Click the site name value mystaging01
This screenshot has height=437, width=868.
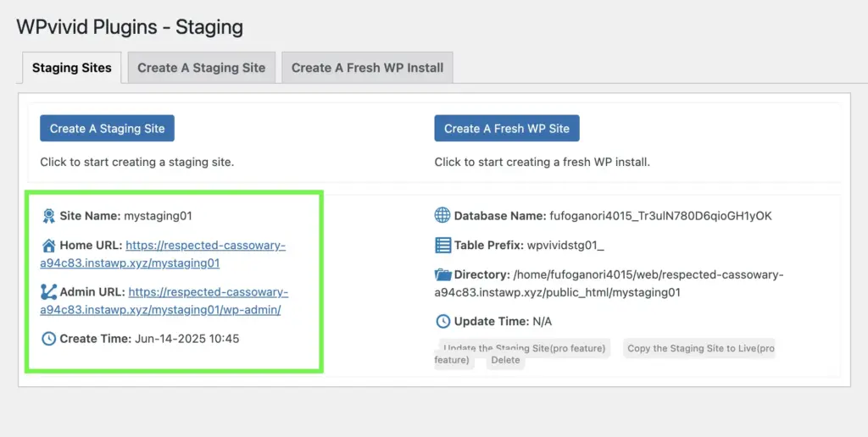coord(158,216)
